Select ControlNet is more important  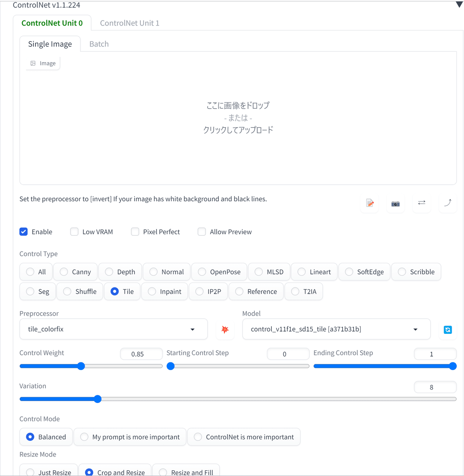point(244,437)
